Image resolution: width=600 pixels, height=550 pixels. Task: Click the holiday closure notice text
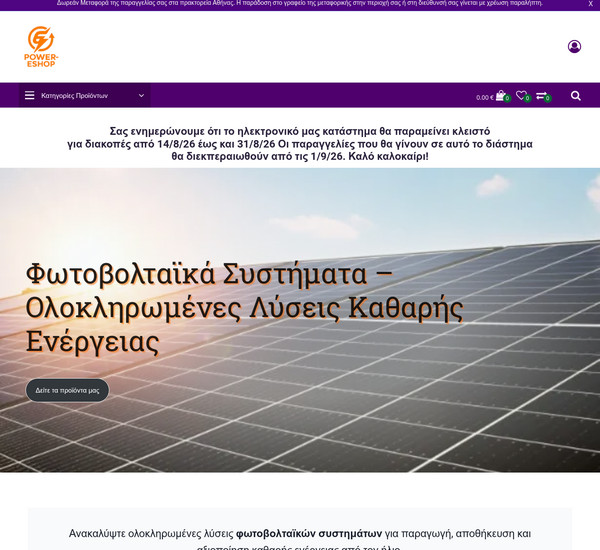coord(300,144)
